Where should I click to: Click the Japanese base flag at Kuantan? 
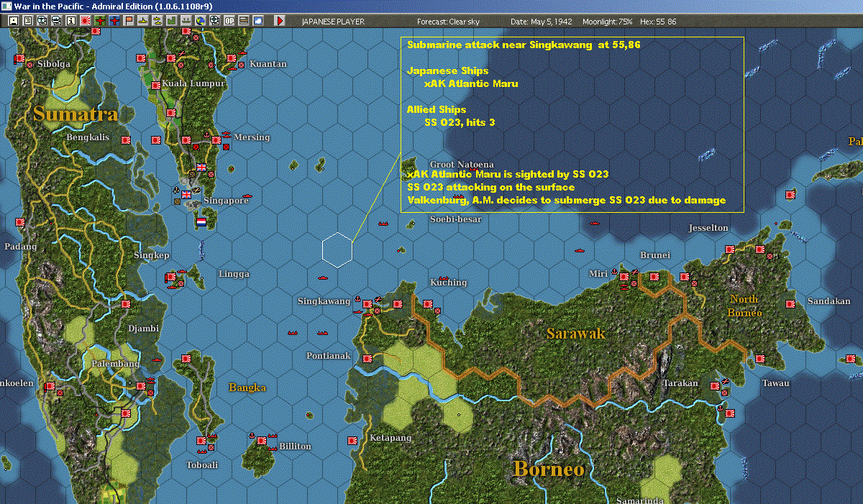[x=232, y=59]
